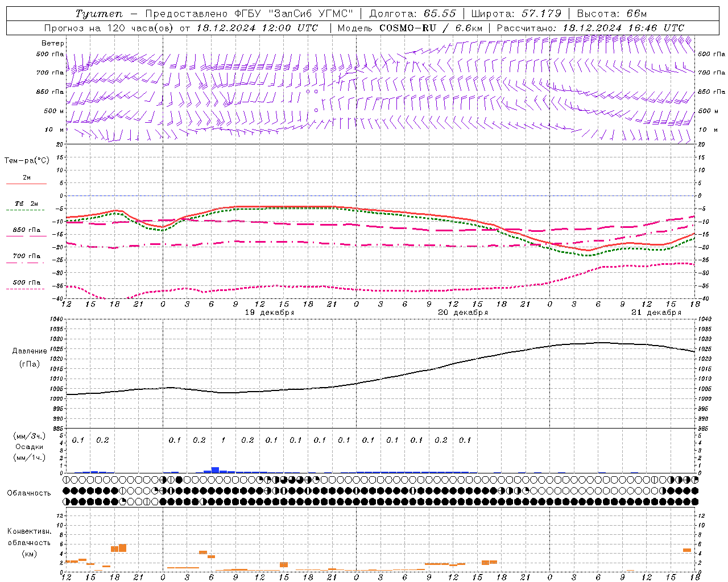Click the Конвективн. label
Screen dimensions: 728x582
tap(29, 531)
